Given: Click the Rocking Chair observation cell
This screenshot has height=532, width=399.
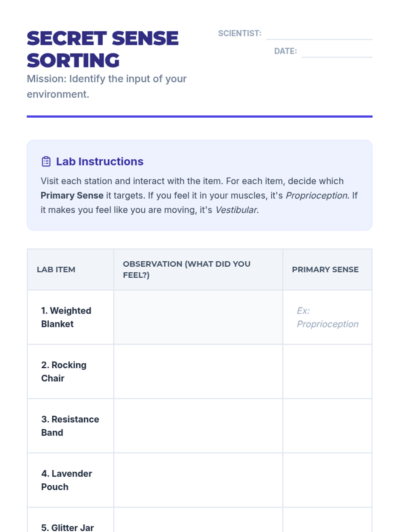Looking at the screenshot, I should 198,371.
